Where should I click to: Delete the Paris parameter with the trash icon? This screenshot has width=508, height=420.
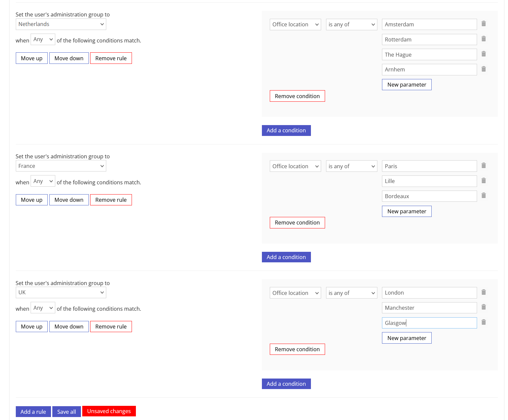484,166
